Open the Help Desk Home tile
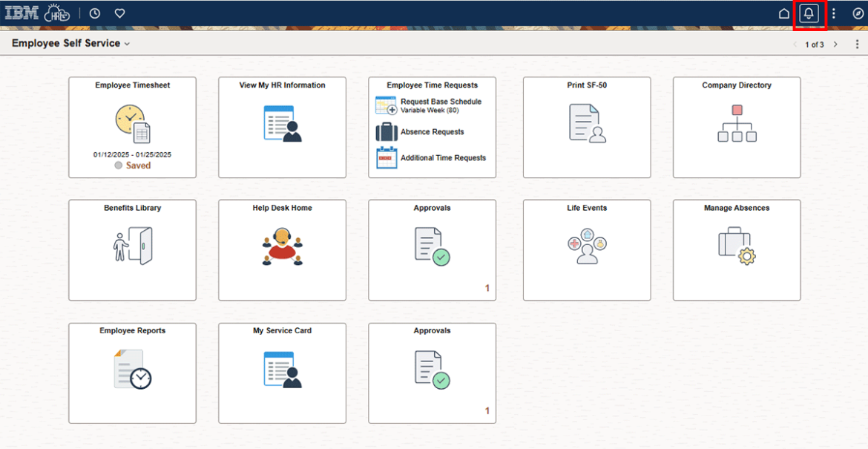 point(282,250)
